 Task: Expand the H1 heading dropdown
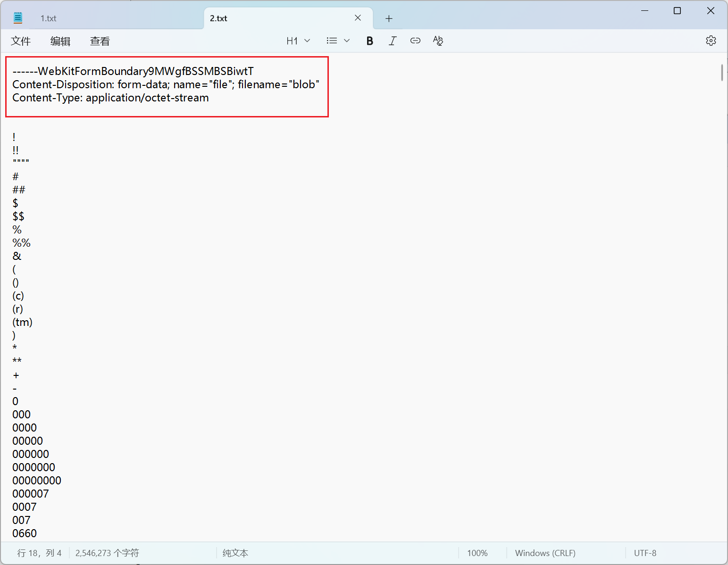(298, 41)
